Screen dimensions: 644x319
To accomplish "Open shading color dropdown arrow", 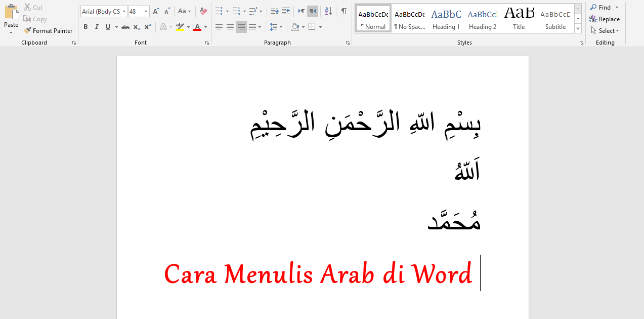I will (x=304, y=27).
